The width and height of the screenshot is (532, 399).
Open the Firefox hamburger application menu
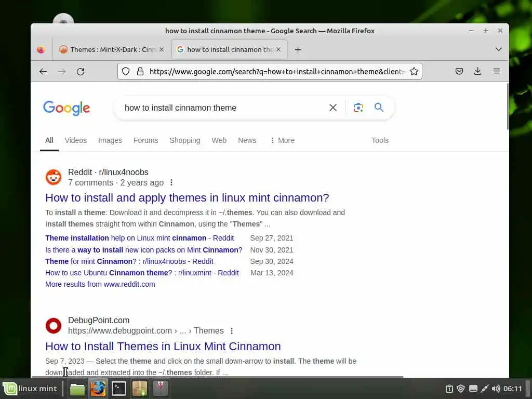[496, 71]
